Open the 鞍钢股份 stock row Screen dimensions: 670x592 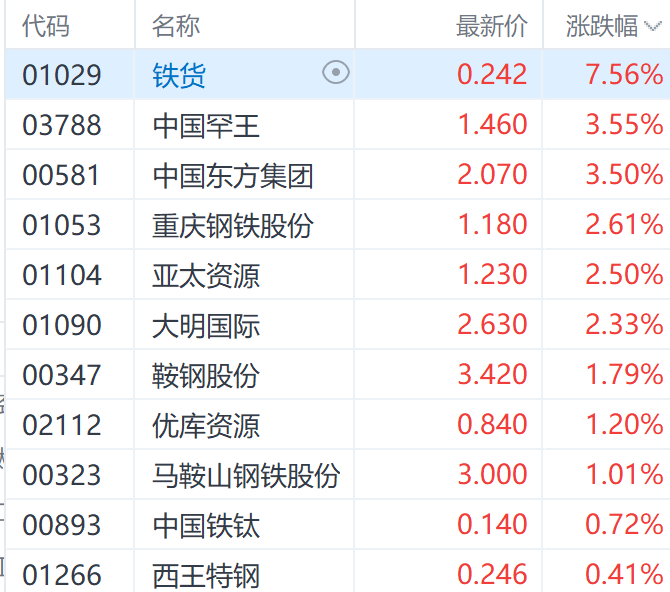206,376
